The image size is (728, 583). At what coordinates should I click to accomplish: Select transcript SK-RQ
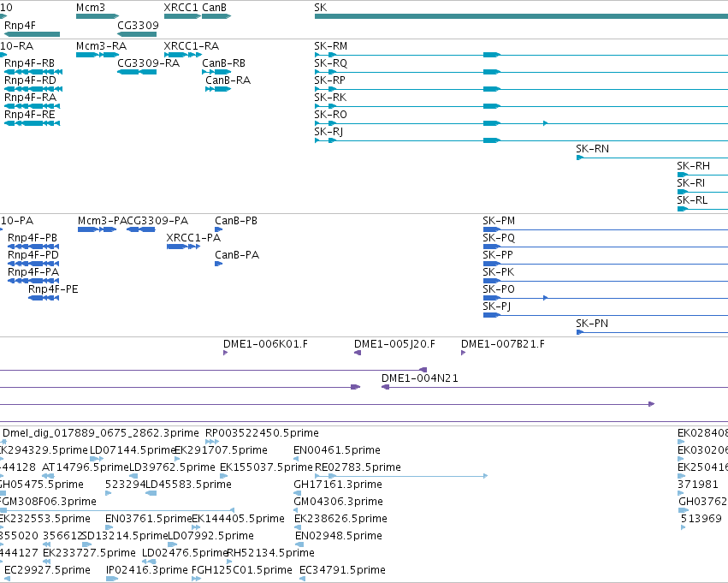coord(521,72)
